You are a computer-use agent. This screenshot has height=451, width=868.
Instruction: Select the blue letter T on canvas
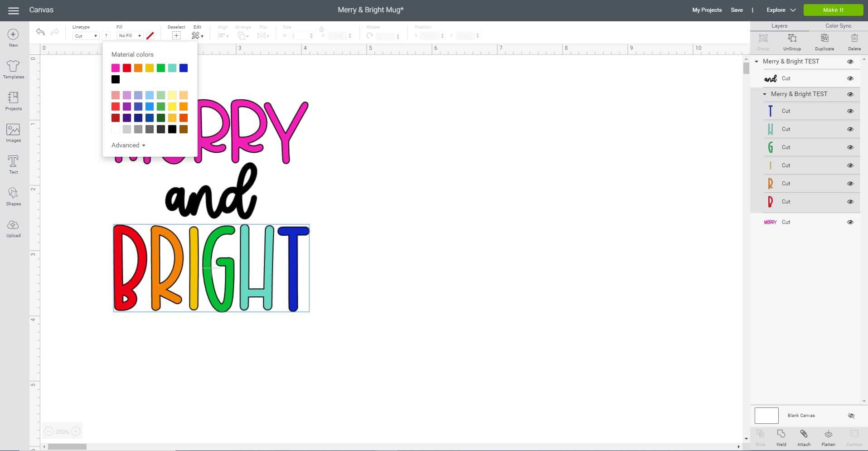293,268
